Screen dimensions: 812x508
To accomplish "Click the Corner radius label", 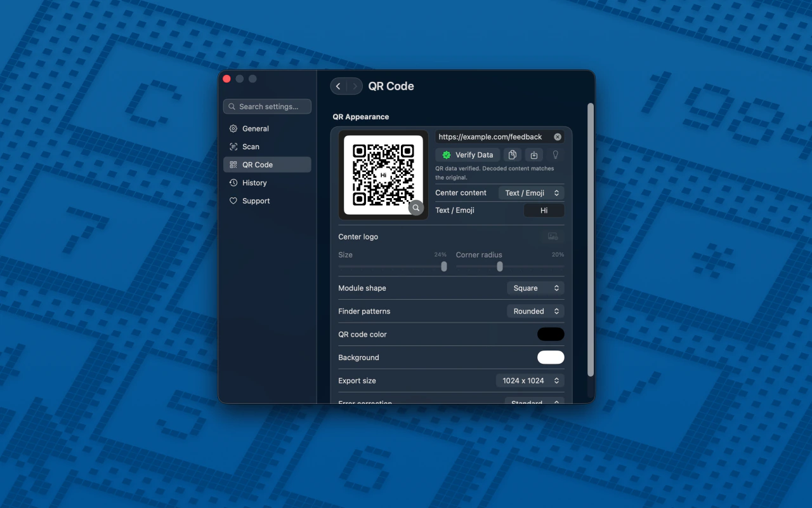I will click(479, 255).
